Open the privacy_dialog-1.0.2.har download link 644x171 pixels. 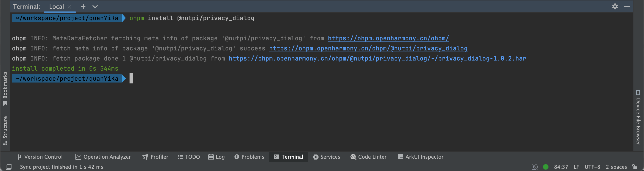tap(377, 58)
